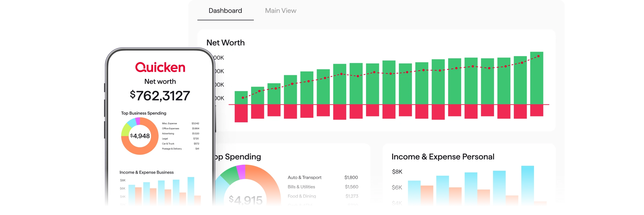
Task: Click the Quicken logo on the phone
Action: (x=160, y=67)
